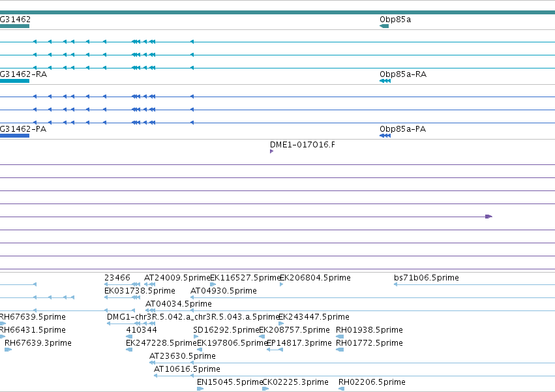Select the AT10616.5prime arrowhead

pyautogui.click(x=156, y=376)
